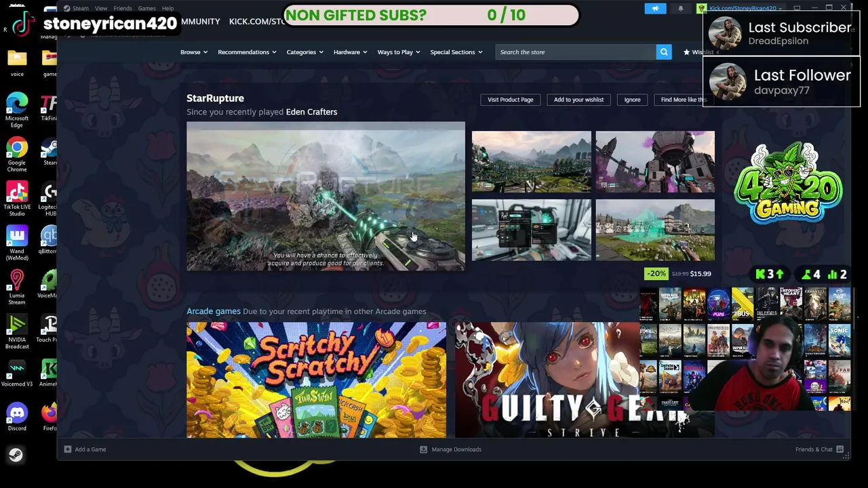Open the Games menu
The width and height of the screenshot is (868, 488).
click(146, 8)
